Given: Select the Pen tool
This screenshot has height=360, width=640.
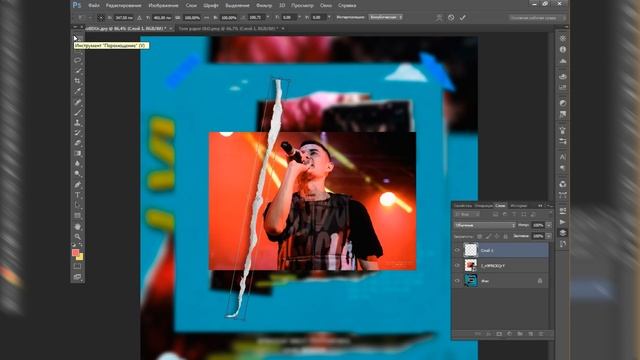Looking at the screenshot, I should (x=77, y=184).
